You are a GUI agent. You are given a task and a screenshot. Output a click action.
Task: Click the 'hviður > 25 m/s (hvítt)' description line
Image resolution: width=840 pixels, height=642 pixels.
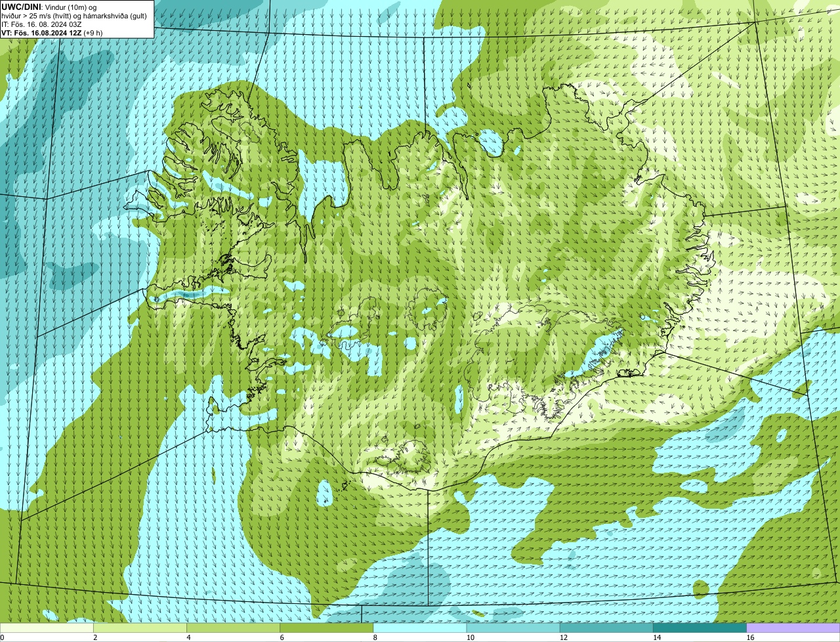tap(74, 15)
